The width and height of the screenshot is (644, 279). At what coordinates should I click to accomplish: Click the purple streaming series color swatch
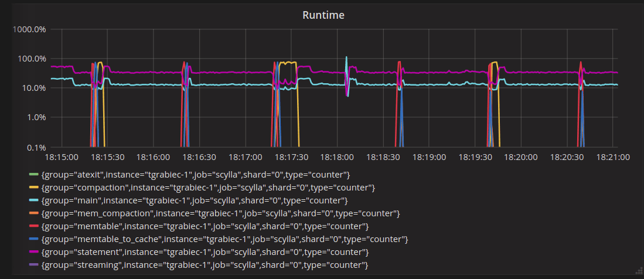33,264
